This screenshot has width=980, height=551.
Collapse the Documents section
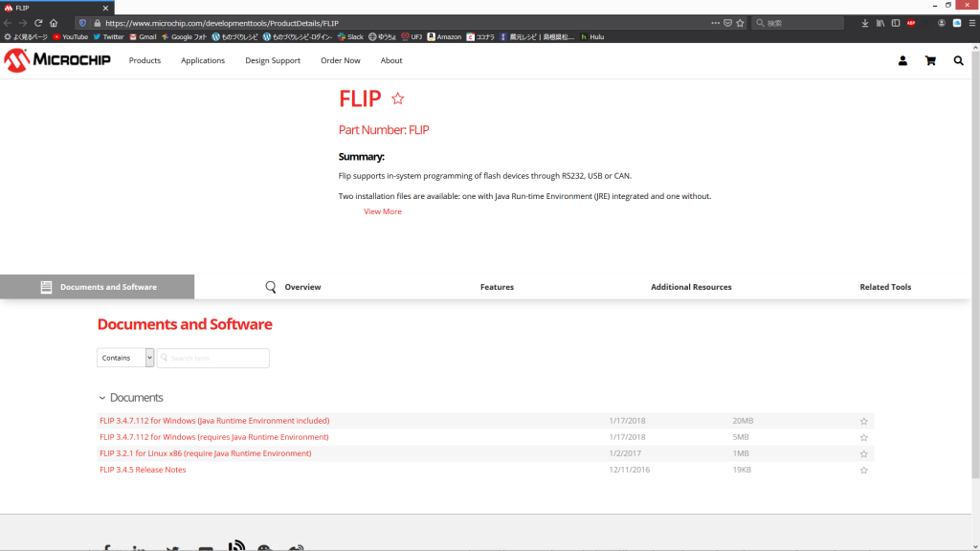(x=101, y=398)
